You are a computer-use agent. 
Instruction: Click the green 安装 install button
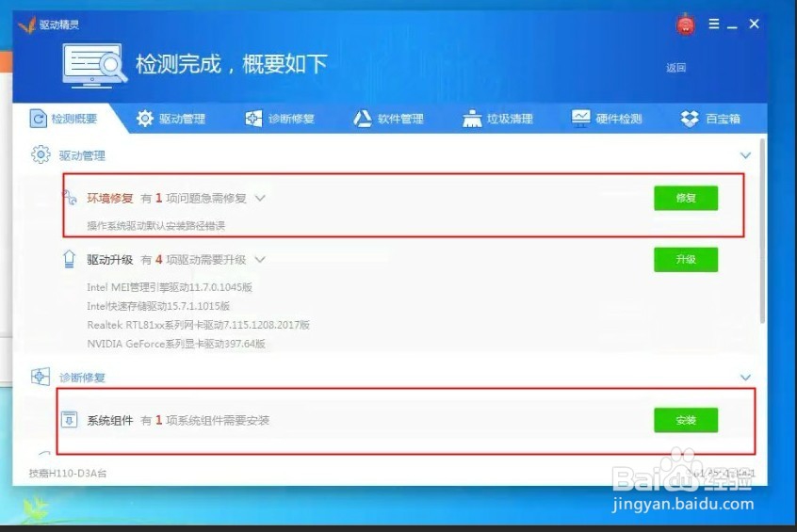point(686,420)
